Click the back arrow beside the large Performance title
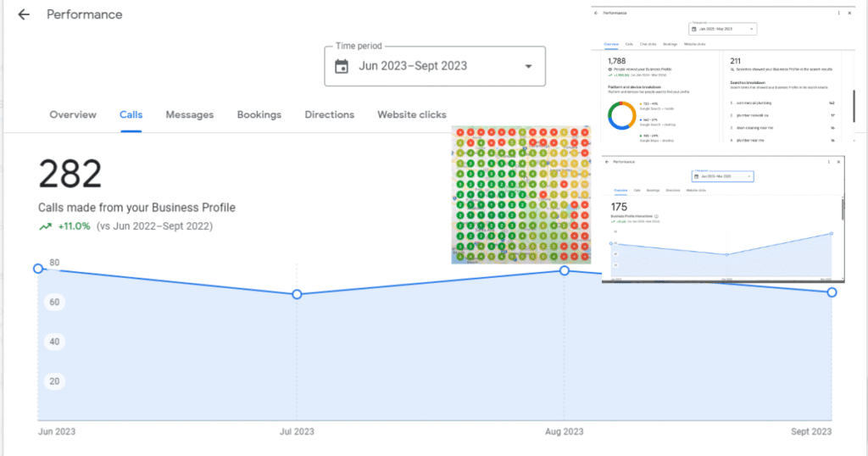The height and width of the screenshot is (456, 868). point(24,14)
